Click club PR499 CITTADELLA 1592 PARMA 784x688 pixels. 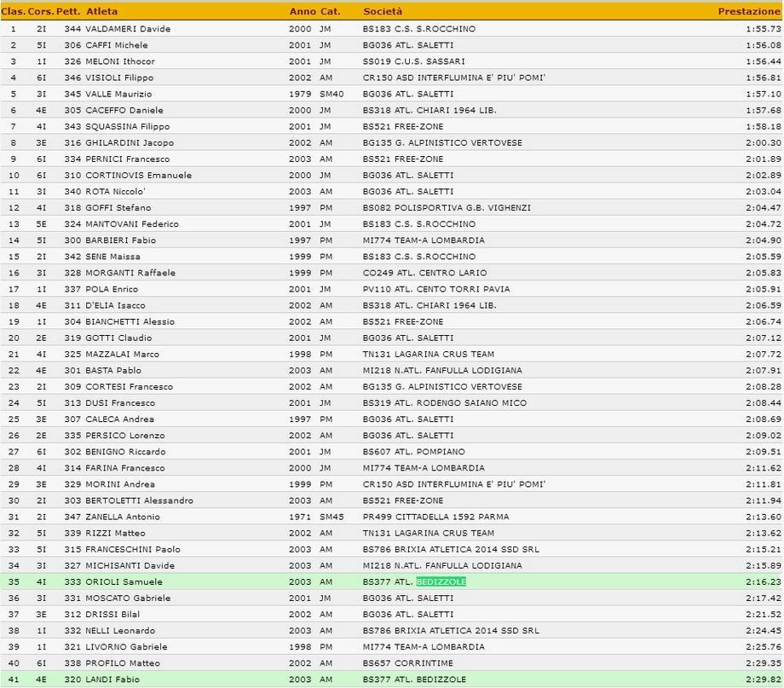(435, 517)
